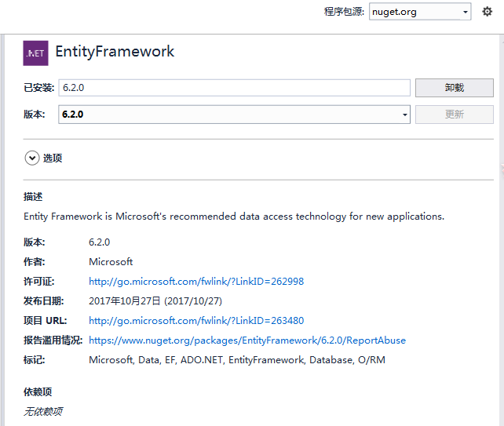
Task: Open the version 6.2.0 dropdown
Action: click(234, 115)
